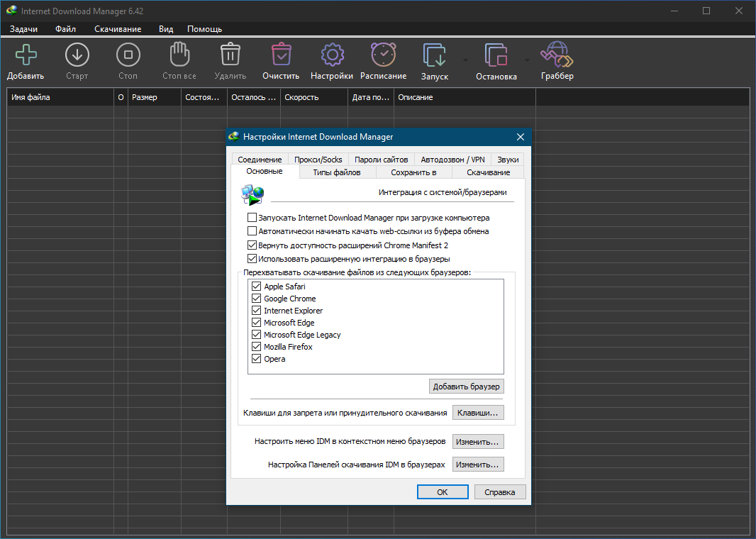Switch to the Типы файлов tab
This screenshot has height=539, width=756.
point(337,172)
